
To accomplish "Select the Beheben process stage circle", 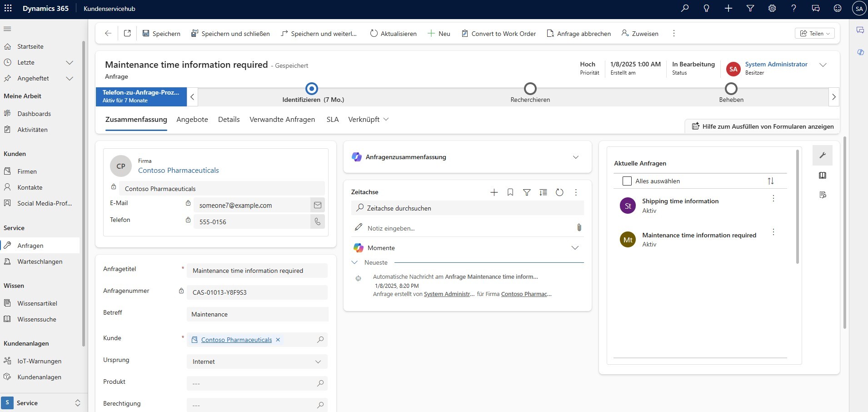I will tap(731, 89).
